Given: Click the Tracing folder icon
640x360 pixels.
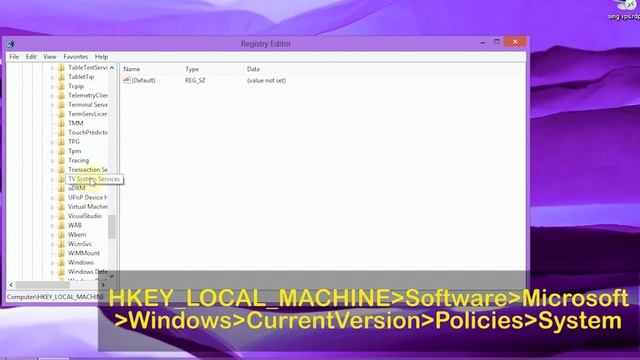Looking at the screenshot, I should pos(61,160).
